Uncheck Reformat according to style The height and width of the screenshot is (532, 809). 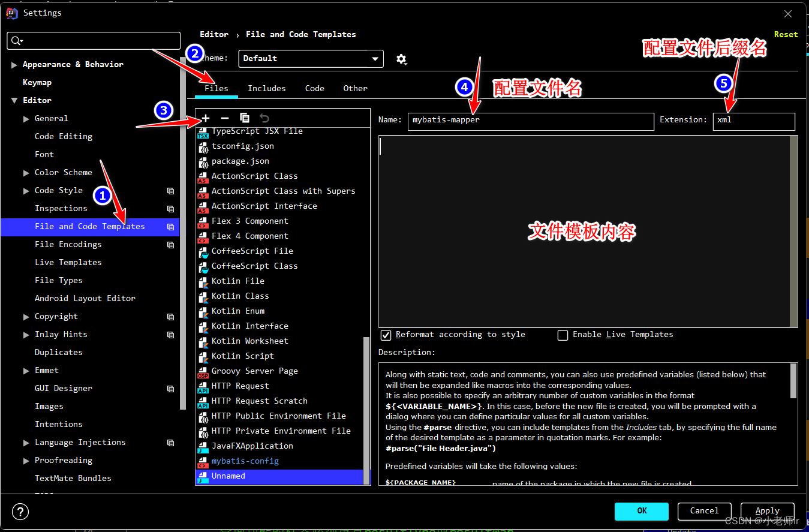[x=386, y=335]
